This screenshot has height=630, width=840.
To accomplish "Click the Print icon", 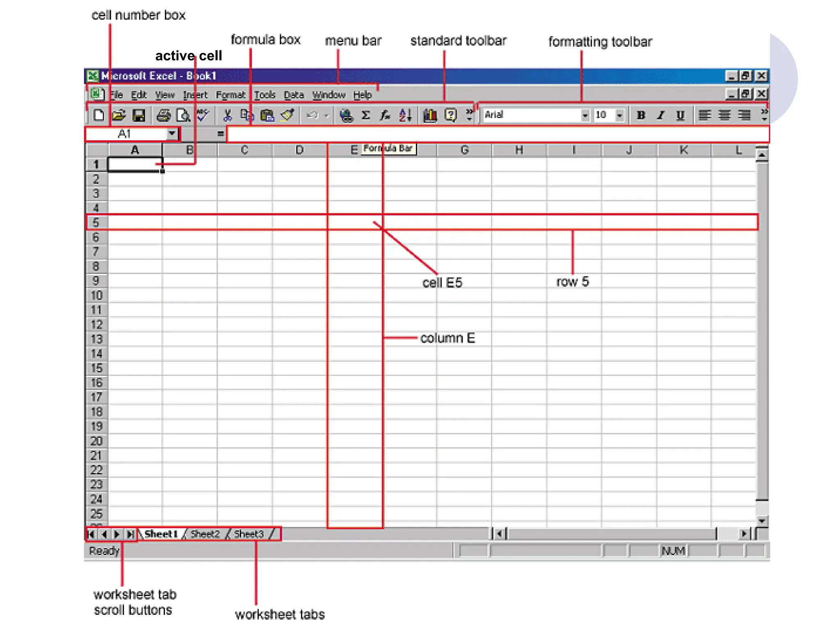I will 163,116.
